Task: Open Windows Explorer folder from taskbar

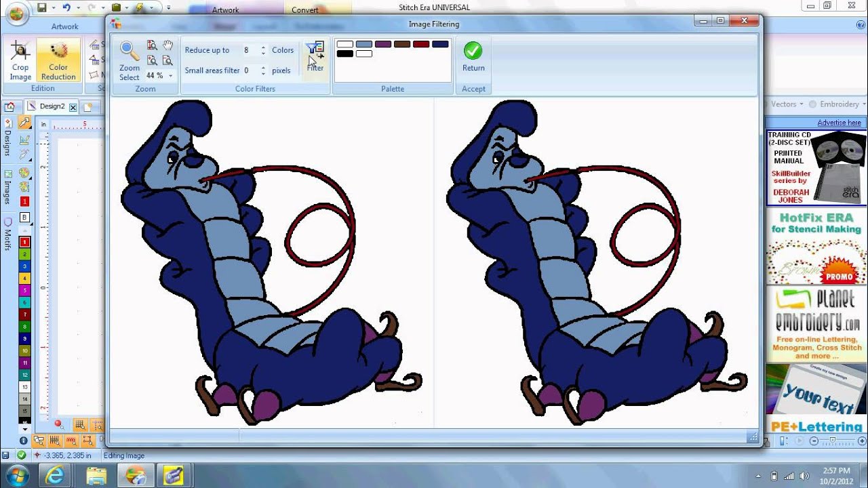Action: 96,474
